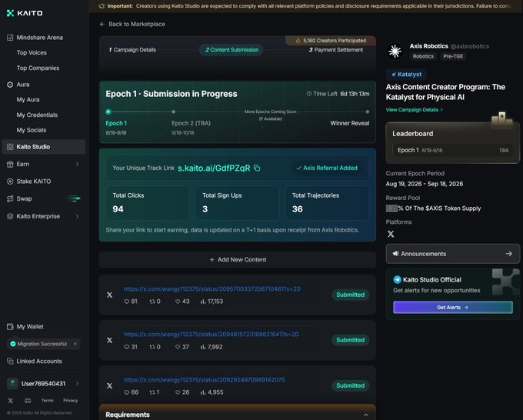This screenshot has height=420, width=523.
Task: Open My Socials menu item
Action: click(32, 130)
